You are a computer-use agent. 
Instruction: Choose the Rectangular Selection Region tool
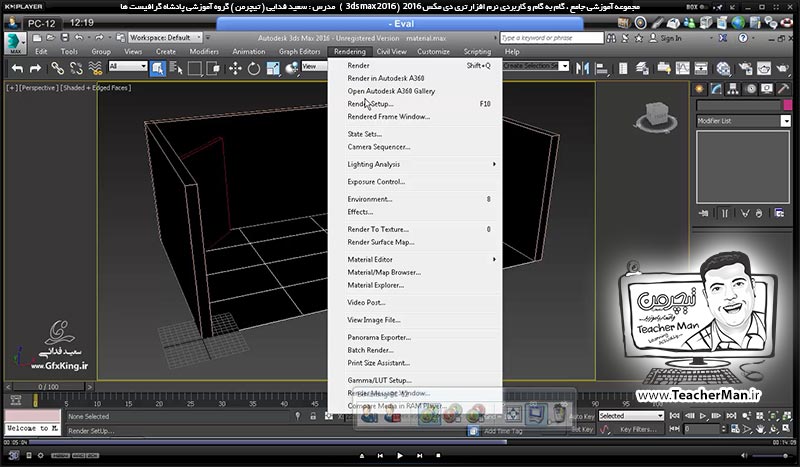tap(194, 68)
